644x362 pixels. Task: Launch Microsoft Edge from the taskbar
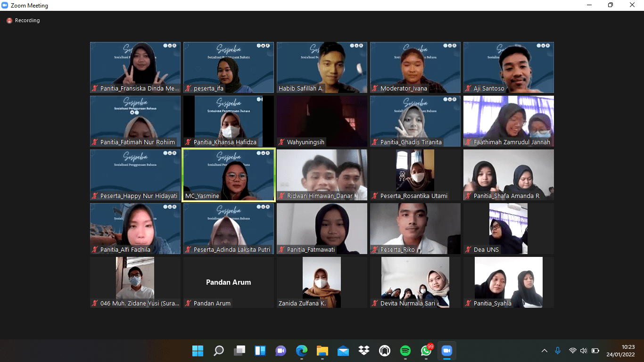coord(301,351)
